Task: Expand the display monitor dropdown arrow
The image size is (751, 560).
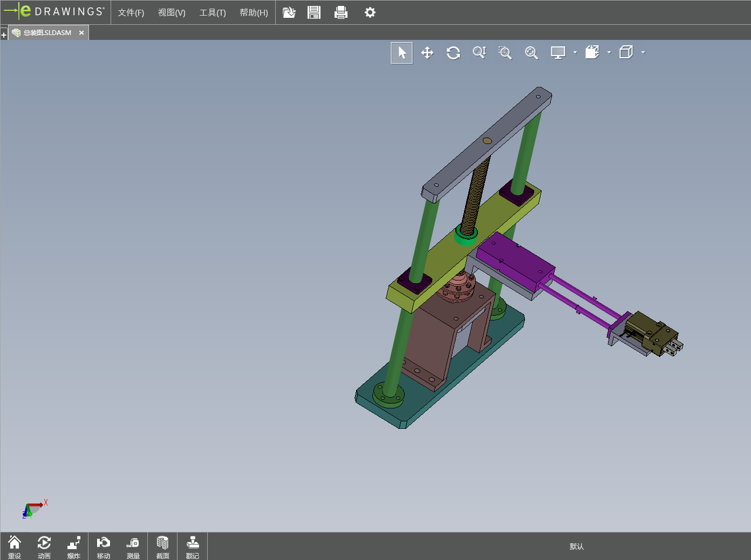Action: coord(575,52)
